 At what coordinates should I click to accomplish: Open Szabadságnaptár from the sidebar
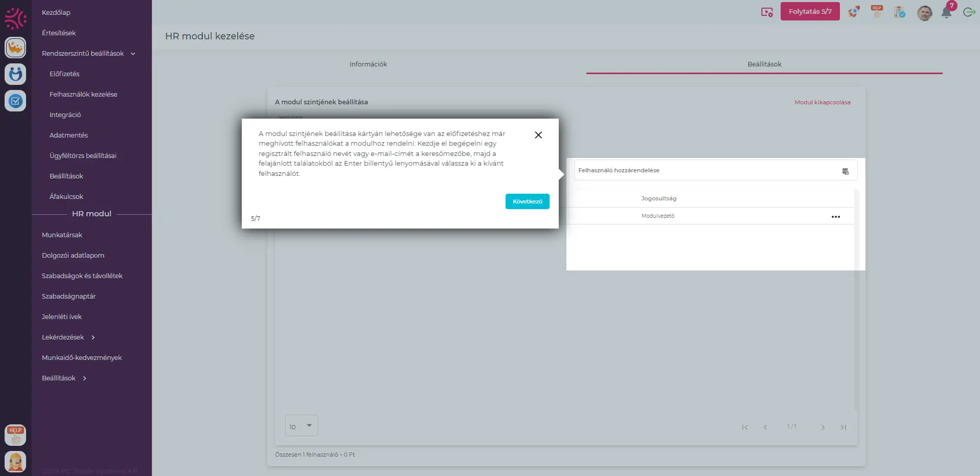tap(69, 297)
